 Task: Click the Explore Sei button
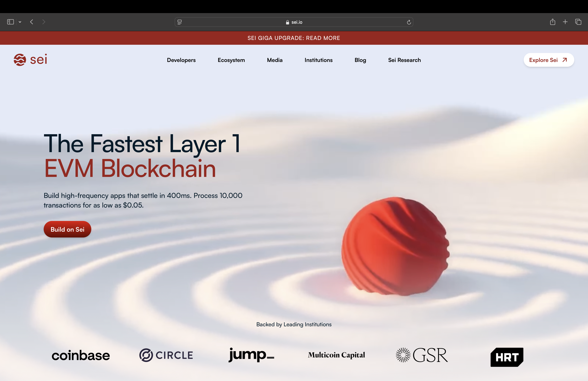point(548,60)
